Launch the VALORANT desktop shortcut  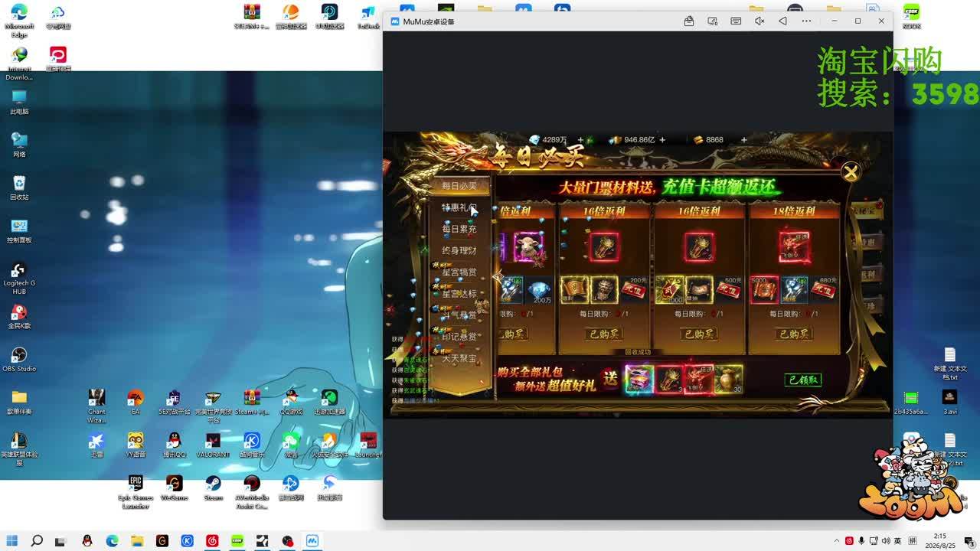tap(213, 445)
